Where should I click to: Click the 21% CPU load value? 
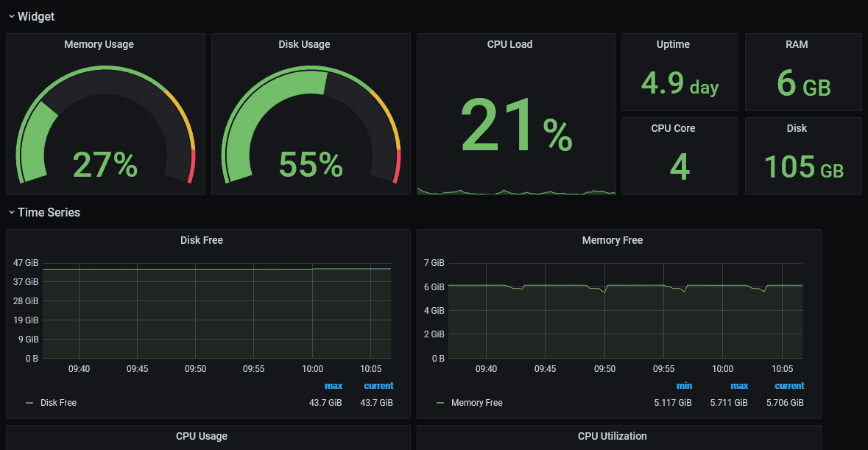516,125
